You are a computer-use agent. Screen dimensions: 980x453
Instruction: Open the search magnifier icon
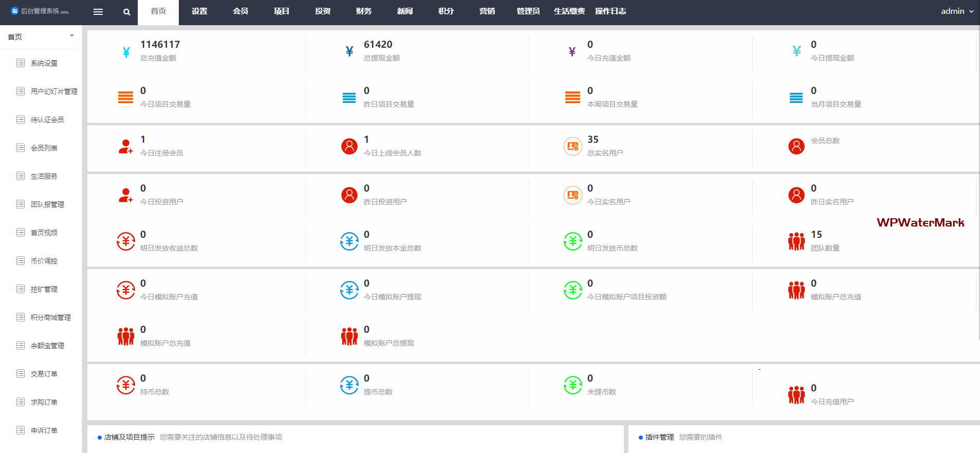(127, 12)
